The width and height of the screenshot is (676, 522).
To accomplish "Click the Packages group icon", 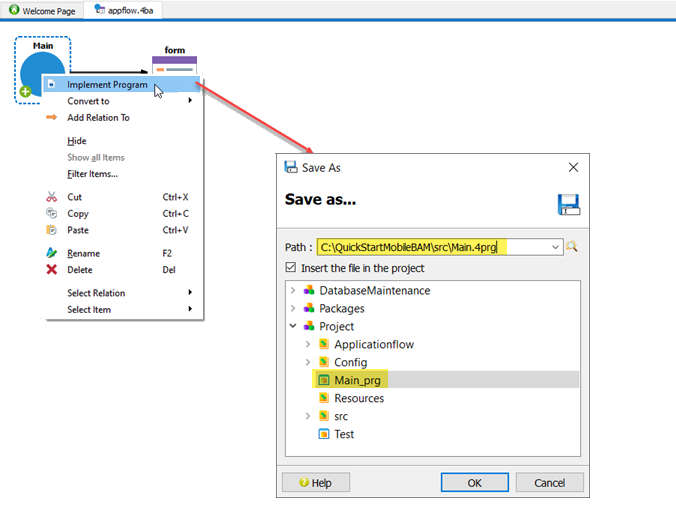I will (x=309, y=308).
